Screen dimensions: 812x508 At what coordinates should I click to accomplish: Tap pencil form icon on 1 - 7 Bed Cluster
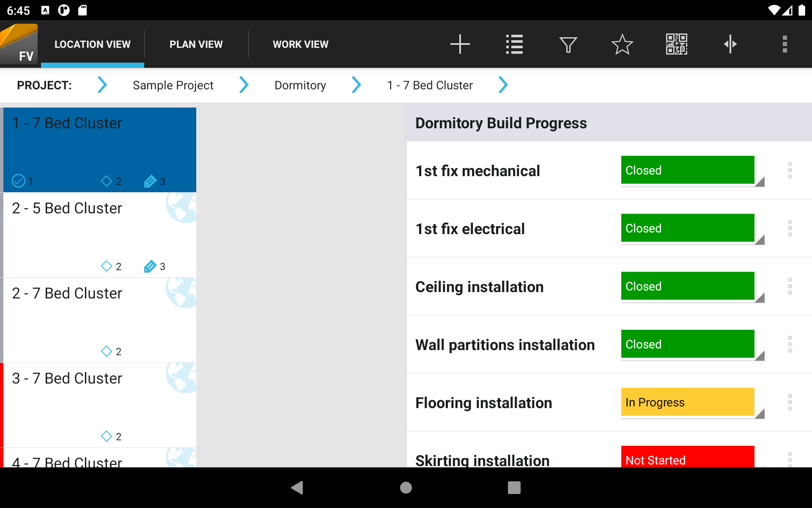tap(150, 181)
